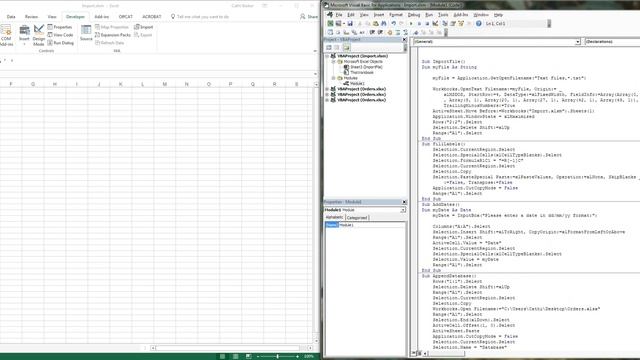This screenshot has width=640, height=360.
Task: Click the Find binoculars icon in VBA toolbar
Action: tap(384, 24)
